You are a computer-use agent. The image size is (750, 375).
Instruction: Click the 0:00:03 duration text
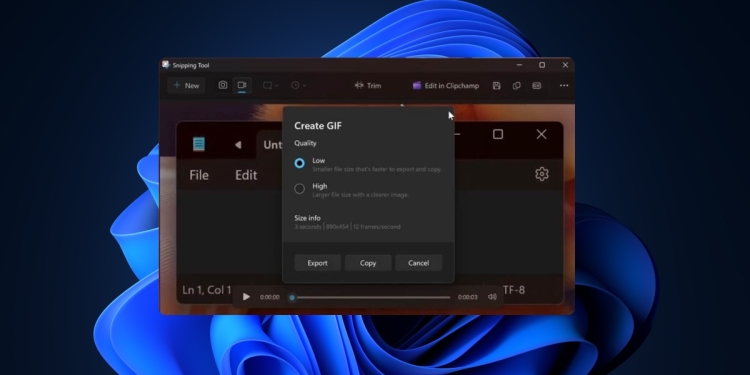(467, 297)
